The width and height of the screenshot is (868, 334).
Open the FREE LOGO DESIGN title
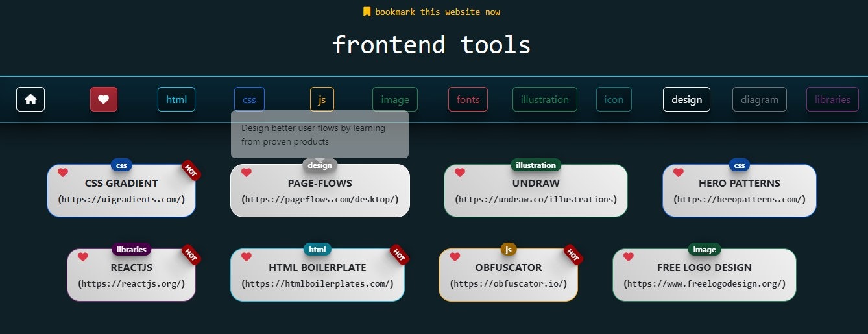coord(705,268)
